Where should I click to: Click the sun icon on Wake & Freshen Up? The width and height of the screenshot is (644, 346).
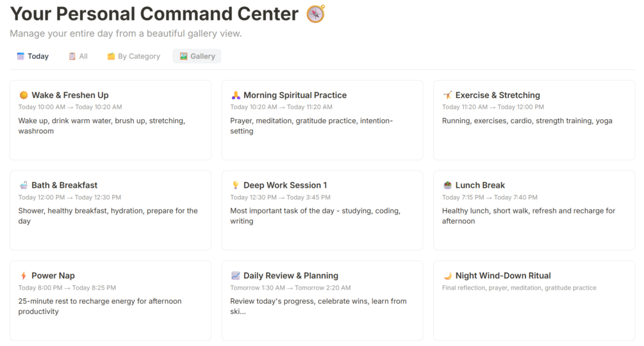pyautogui.click(x=24, y=95)
